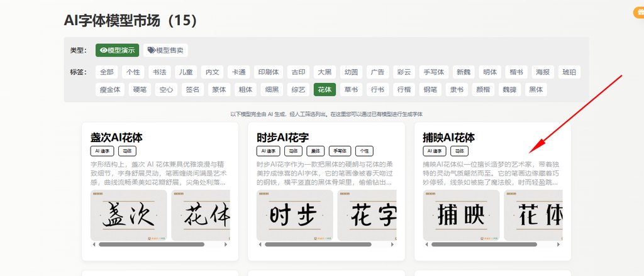Image resolution: width=644 pixels, height=276 pixels.
Task: Choose the 幼圆 tag
Action: coord(351,72)
